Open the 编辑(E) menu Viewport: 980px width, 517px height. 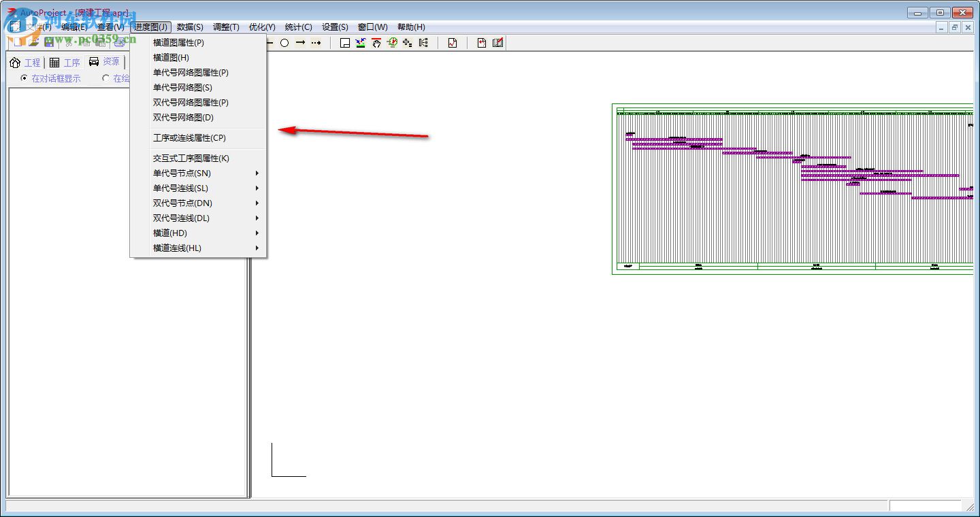click(74, 27)
